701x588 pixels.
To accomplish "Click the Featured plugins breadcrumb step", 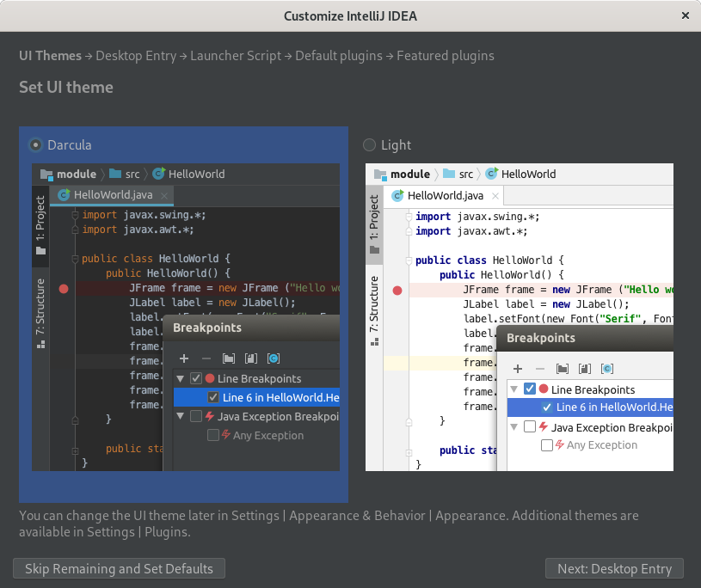I will [446, 56].
